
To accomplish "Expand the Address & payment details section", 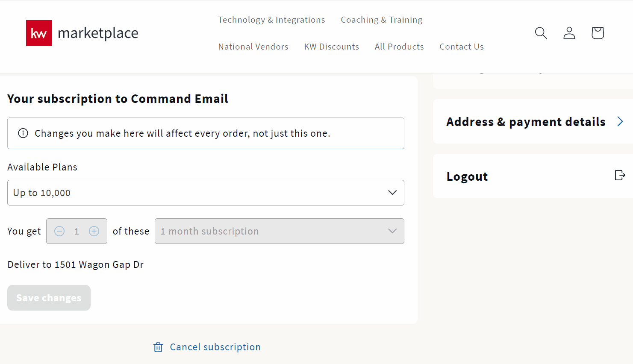I will (x=525, y=121).
